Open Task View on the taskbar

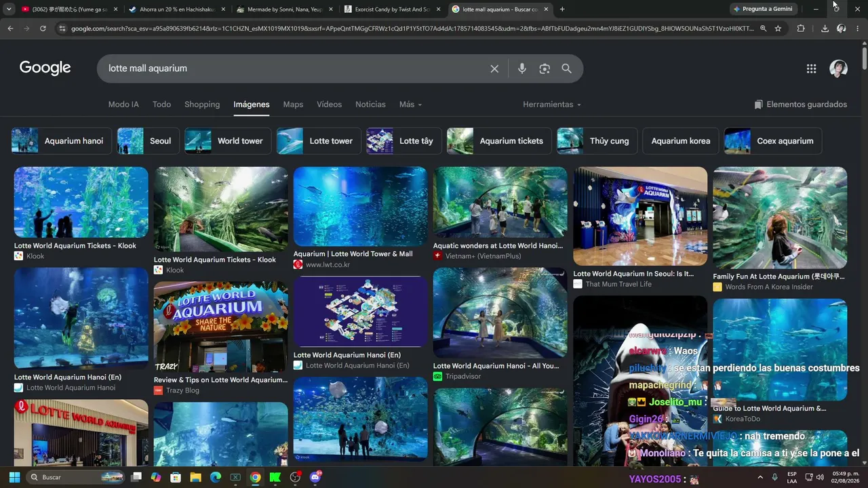[136, 477]
